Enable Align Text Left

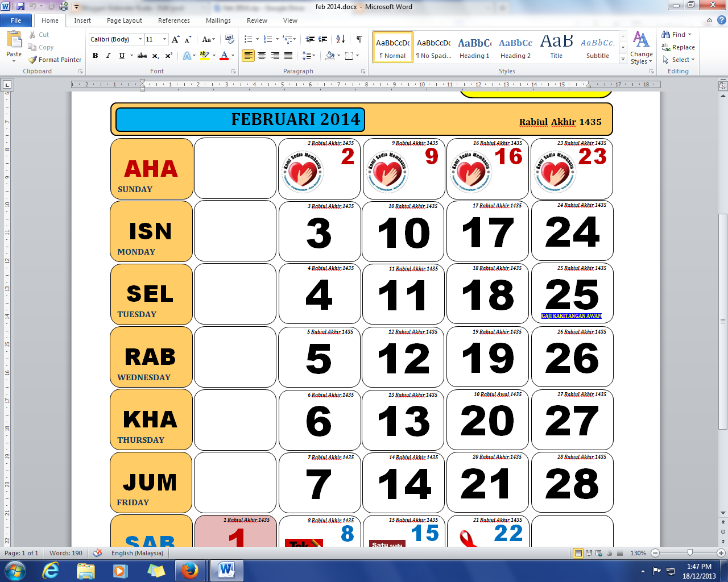point(248,56)
